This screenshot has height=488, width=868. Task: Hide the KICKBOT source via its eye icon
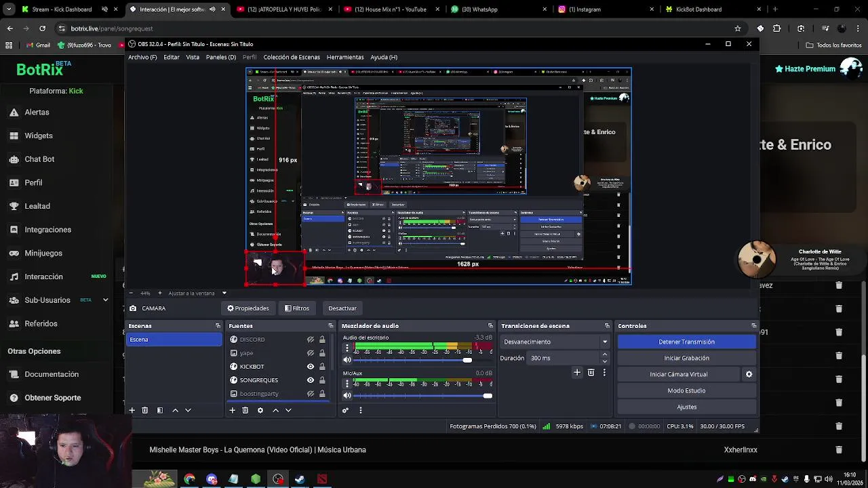(311, 367)
